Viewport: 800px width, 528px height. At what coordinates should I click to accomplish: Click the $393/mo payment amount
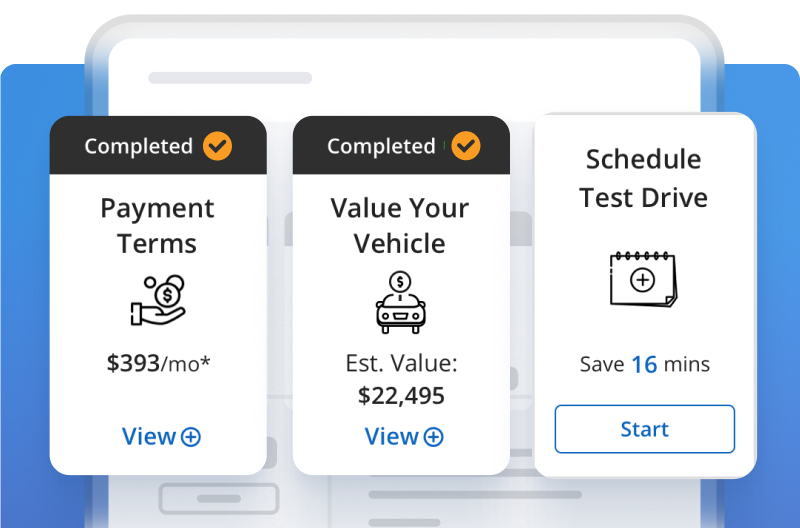[x=158, y=364]
